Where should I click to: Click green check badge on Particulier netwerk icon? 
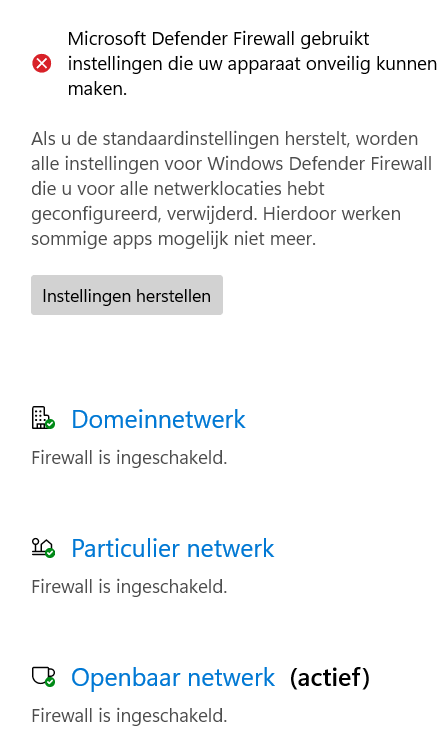(x=50, y=553)
